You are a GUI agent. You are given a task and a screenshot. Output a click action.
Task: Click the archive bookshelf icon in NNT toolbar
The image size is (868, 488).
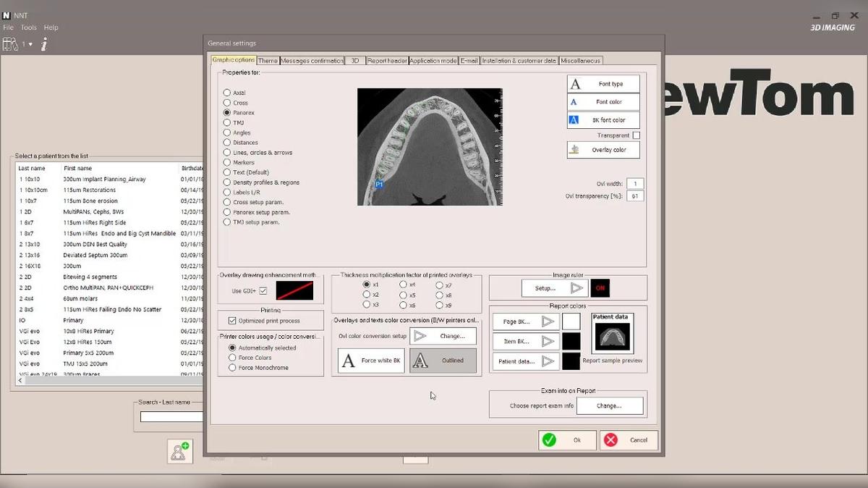[x=10, y=44]
